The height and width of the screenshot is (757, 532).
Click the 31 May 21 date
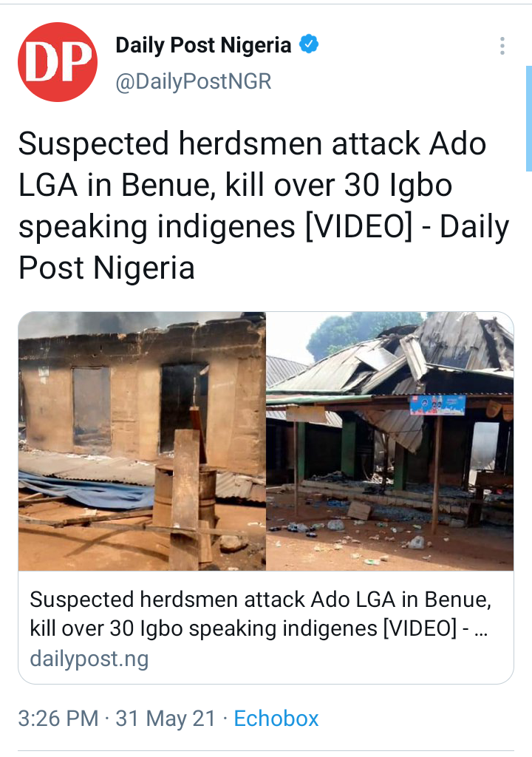coord(165,719)
